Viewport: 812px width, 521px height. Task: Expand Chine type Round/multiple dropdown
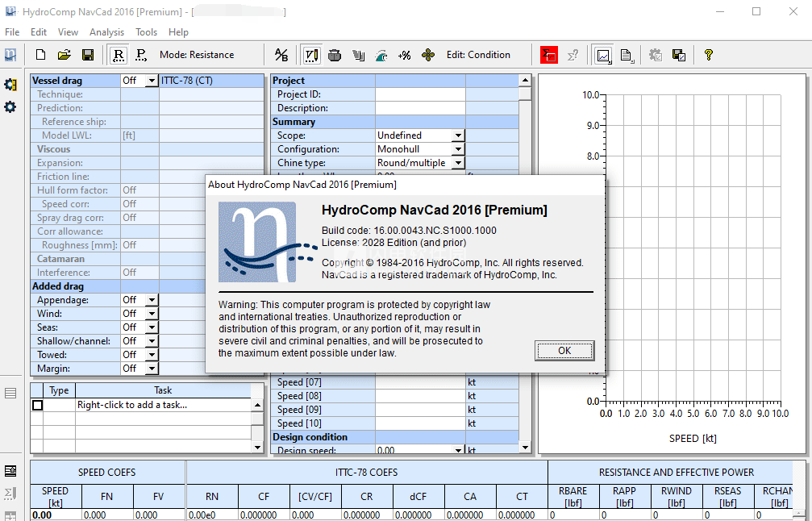[x=458, y=163]
